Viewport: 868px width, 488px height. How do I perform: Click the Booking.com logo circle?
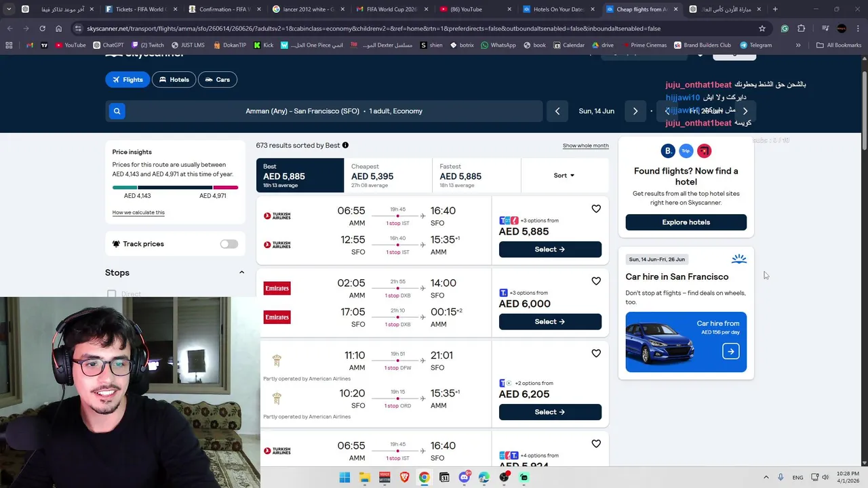click(x=668, y=151)
